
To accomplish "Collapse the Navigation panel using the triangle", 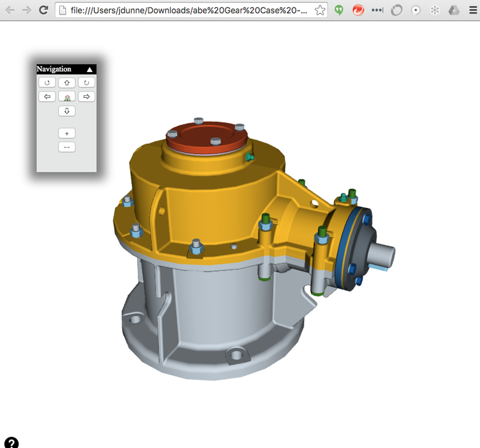I will click(89, 69).
